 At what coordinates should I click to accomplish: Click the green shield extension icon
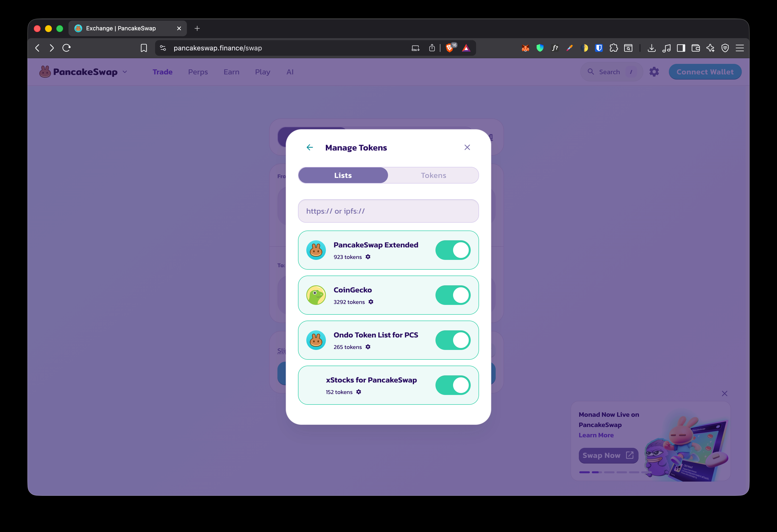click(540, 48)
